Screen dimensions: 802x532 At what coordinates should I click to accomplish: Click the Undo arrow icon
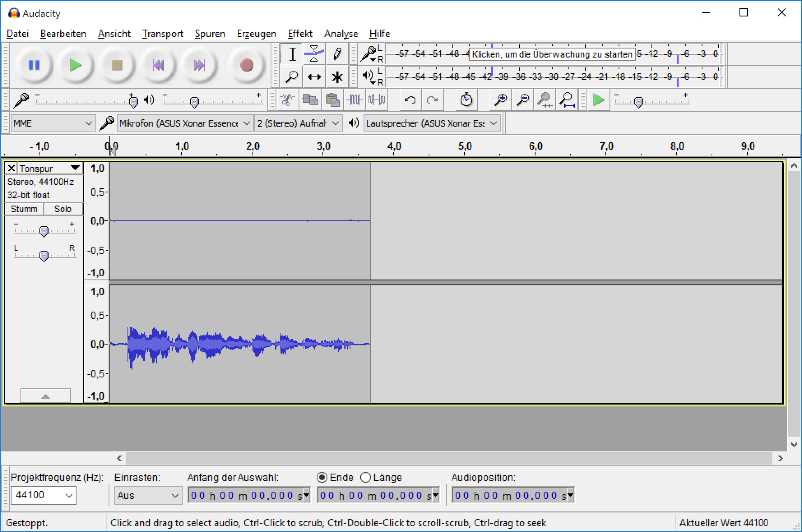click(x=410, y=100)
